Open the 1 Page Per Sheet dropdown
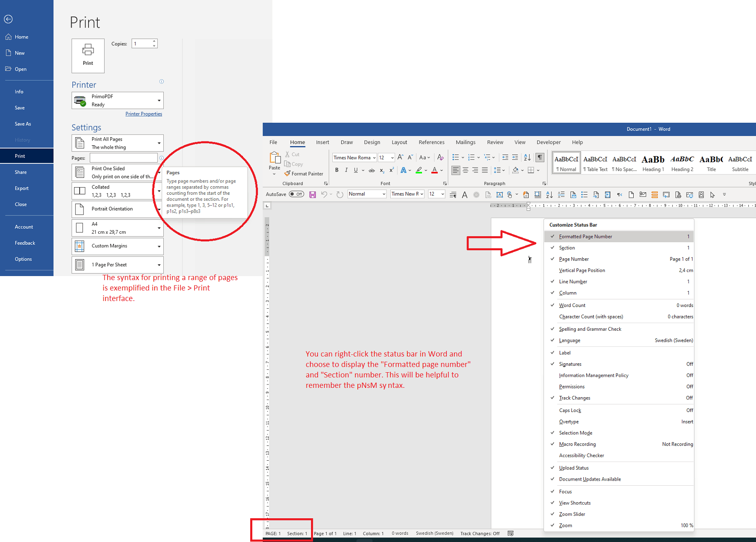Screen dimensions: 756x542 [x=118, y=265]
